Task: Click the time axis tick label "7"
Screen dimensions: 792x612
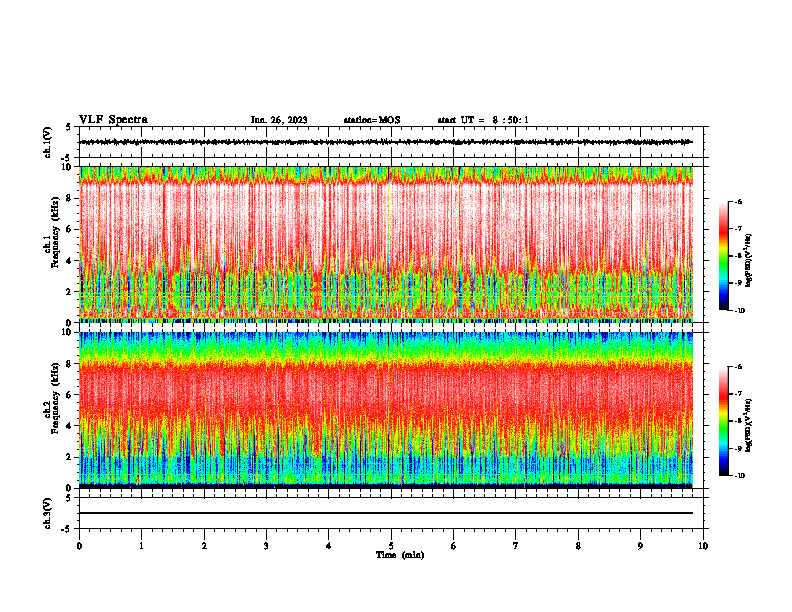Action: point(516,546)
